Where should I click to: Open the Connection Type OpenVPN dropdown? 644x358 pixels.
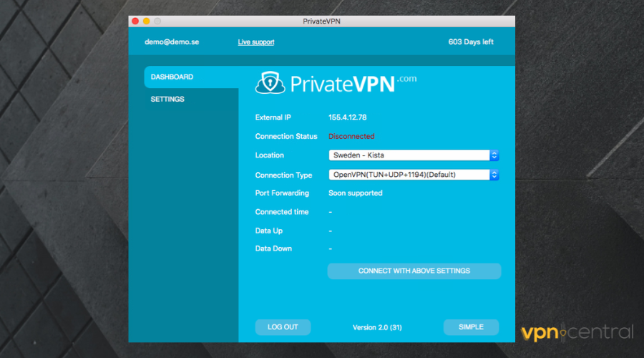coord(414,175)
